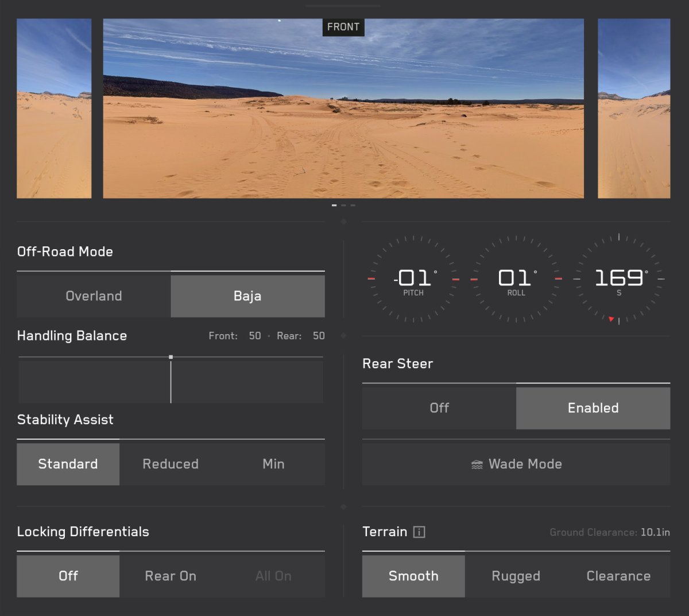The image size is (689, 616).
Task: Click the Handling Balance slider handle
Action: [x=171, y=358]
